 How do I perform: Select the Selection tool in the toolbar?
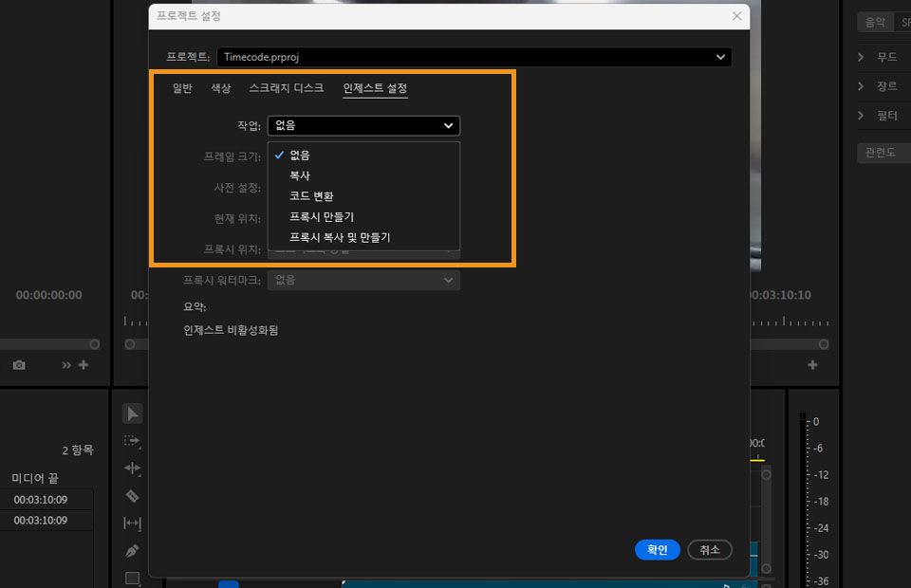coord(132,413)
